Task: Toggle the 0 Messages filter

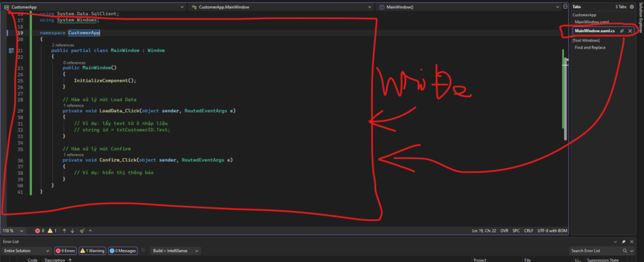Action: pyautogui.click(x=123, y=251)
